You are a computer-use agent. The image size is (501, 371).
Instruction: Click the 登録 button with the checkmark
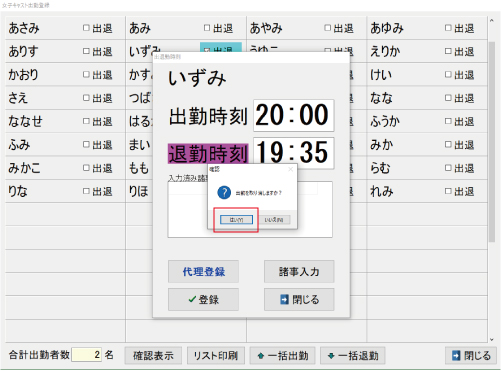tap(203, 299)
